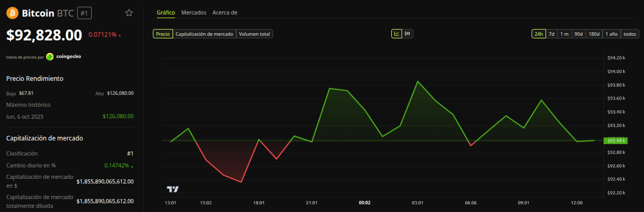
Task: Add Bitcoin to favorites with the star icon
Action: [129, 12]
